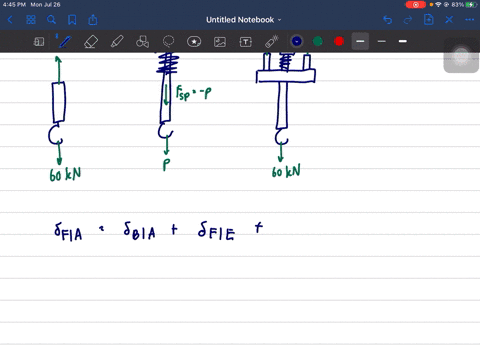The image size is (480, 360).
Task: Select the thinnest stroke thickness
Action: click(x=382, y=41)
